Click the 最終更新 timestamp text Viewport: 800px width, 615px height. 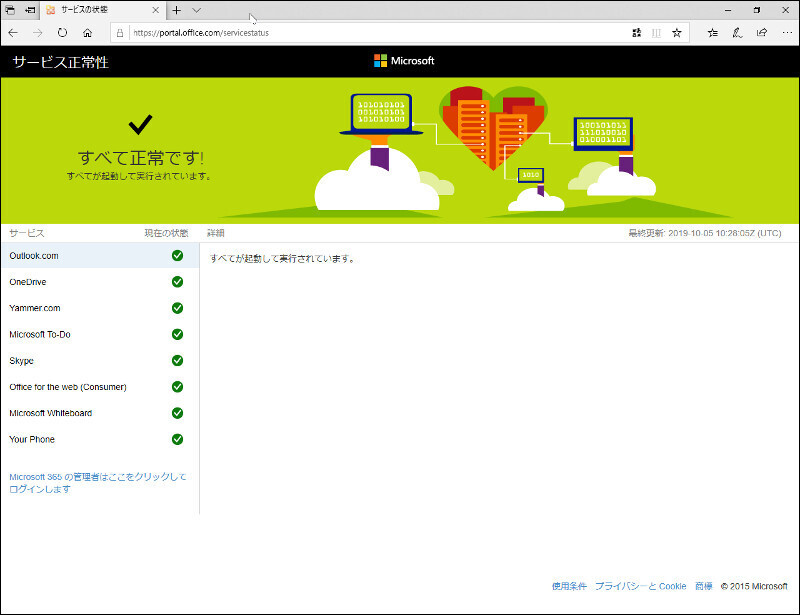coord(705,233)
